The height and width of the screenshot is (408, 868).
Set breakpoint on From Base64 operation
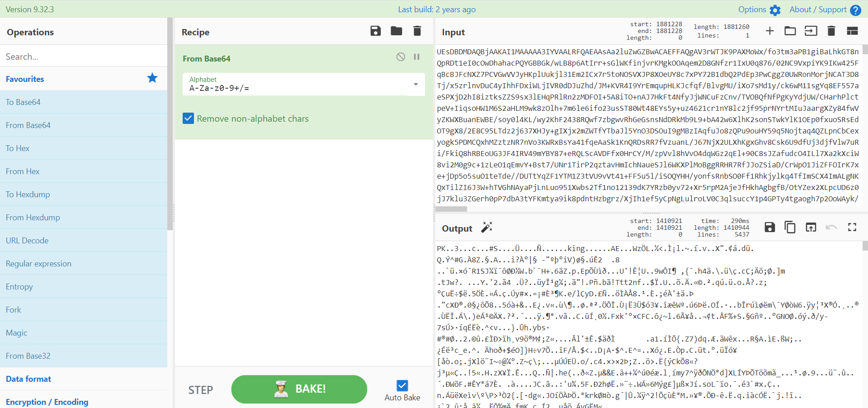[x=416, y=57]
